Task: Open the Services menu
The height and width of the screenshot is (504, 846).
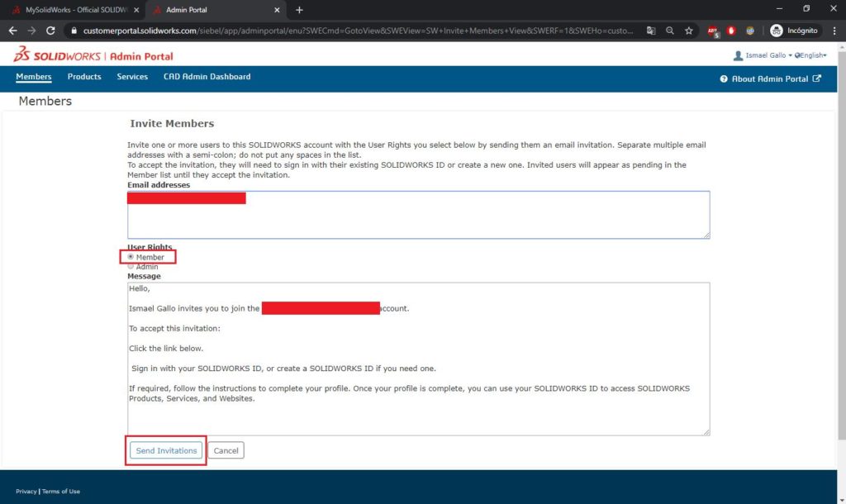Action: 132,77
